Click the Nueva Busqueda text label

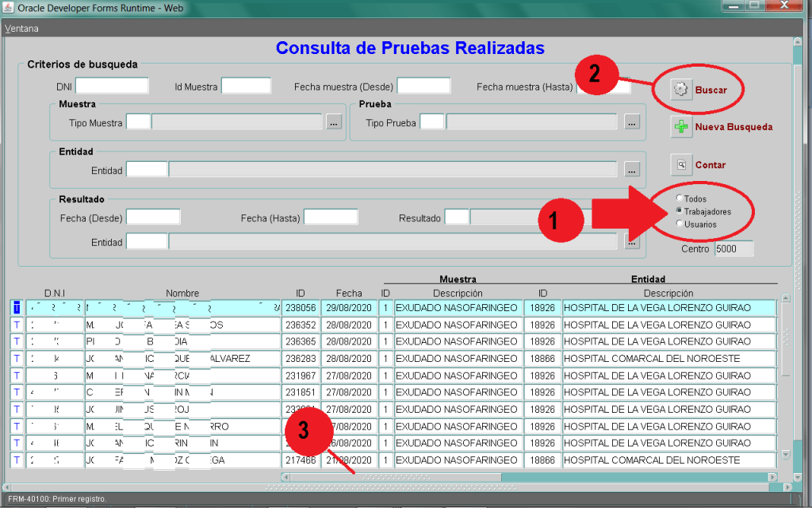[733, 127]
